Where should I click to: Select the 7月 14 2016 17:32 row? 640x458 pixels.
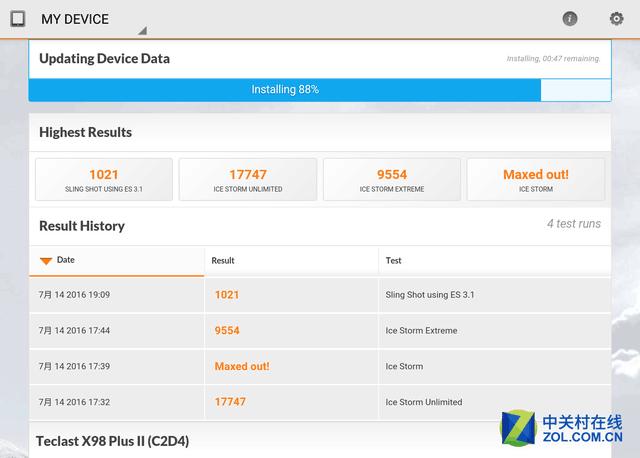[x=320, y=402]
